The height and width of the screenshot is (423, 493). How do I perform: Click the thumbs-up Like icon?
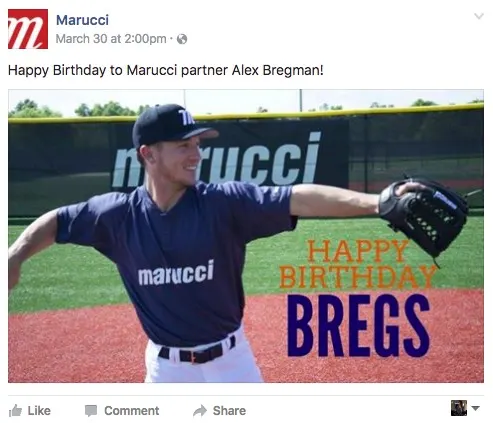(15, 411)
